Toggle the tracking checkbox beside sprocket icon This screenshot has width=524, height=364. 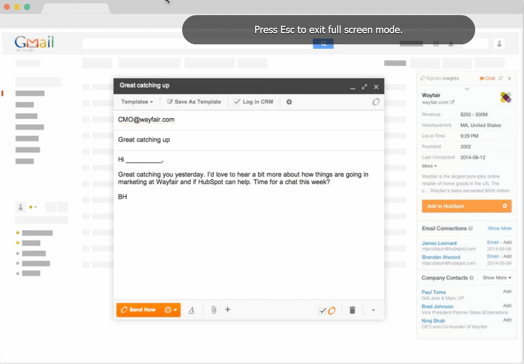[322, 311]
